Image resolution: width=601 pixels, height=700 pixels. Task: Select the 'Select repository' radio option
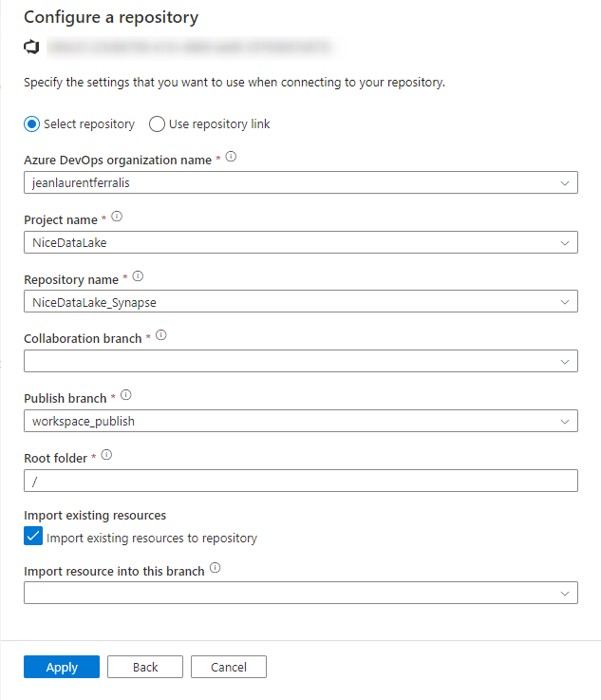(x=31, y=124)
